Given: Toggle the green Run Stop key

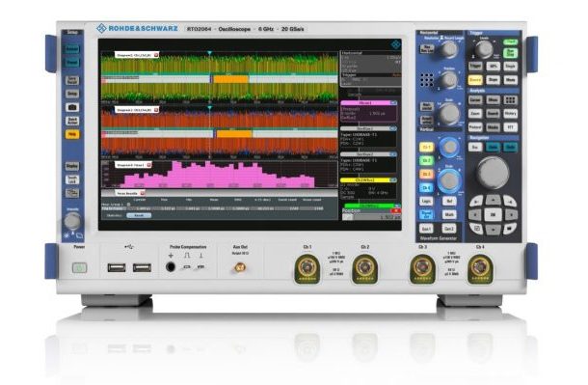Looking at the screenshot, I should click(x=510, y=53).
